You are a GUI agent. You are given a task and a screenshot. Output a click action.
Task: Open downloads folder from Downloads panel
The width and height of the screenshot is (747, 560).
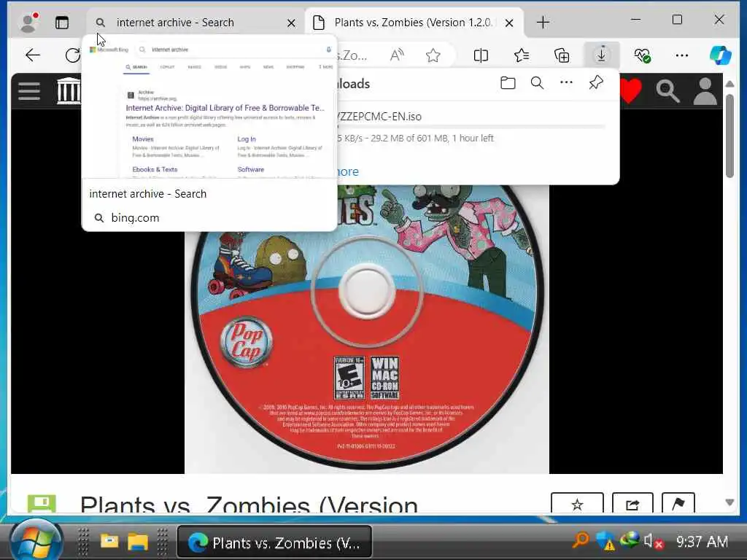508,83
